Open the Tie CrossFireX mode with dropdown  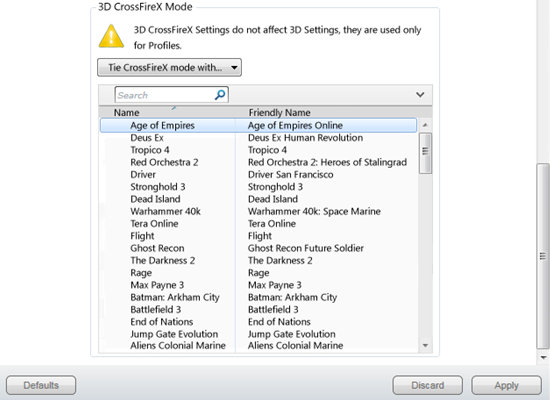pos(169,67)
